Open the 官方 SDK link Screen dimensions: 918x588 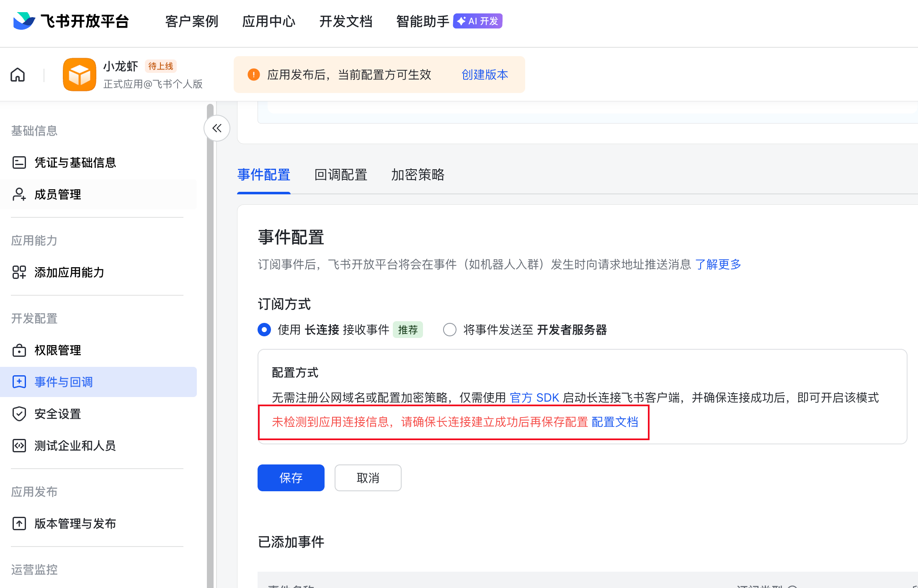point(534,397)
